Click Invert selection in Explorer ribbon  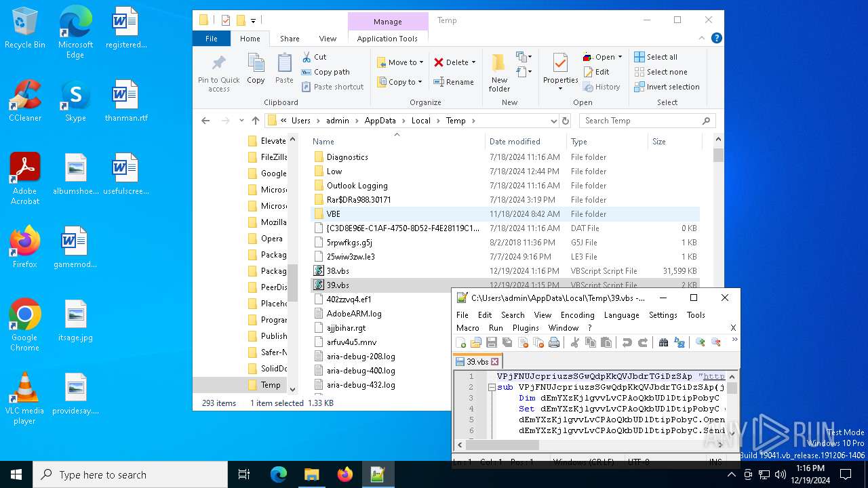(x=667, y=87)
